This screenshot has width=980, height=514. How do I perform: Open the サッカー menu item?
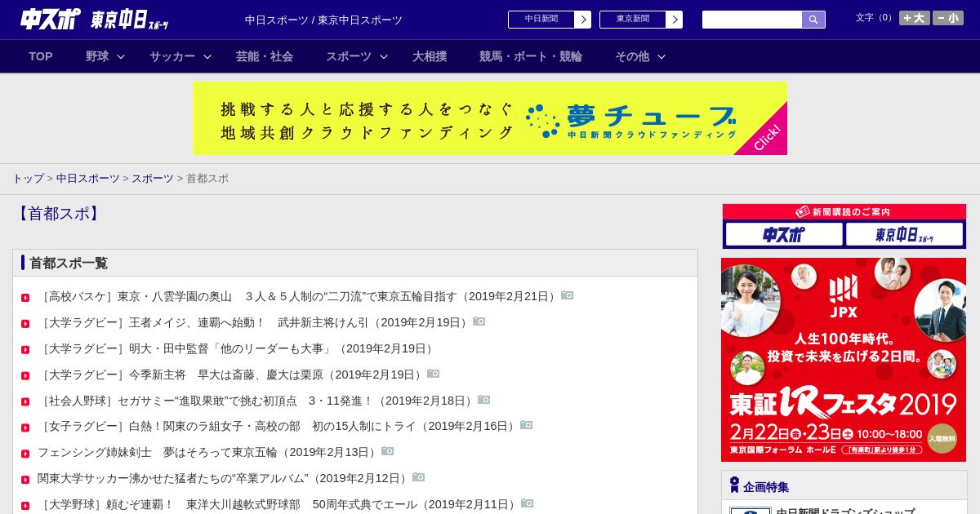click(172, 56)
